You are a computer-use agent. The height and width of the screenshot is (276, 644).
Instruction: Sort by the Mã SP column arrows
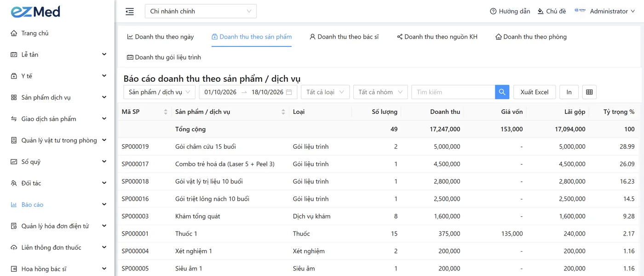166,112
